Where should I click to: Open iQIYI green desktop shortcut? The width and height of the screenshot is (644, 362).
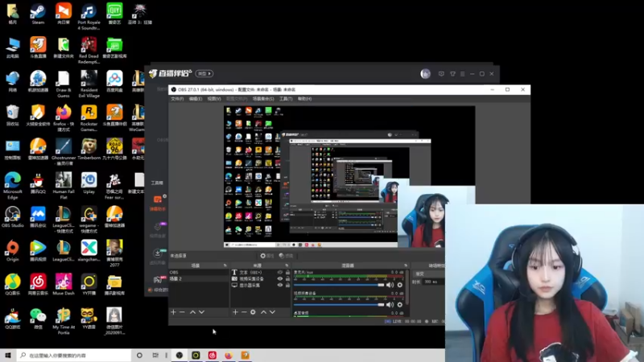(x=114, y=14)
